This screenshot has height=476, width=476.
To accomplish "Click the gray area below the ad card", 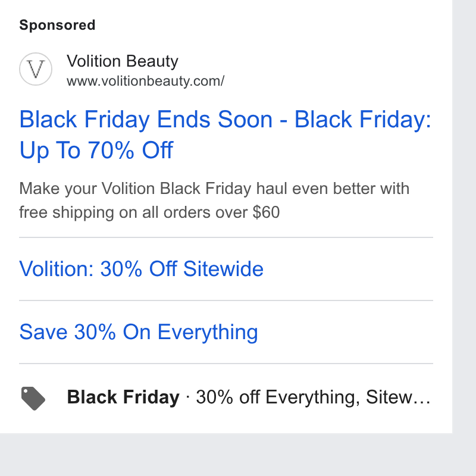I will [x=238, y=455].
